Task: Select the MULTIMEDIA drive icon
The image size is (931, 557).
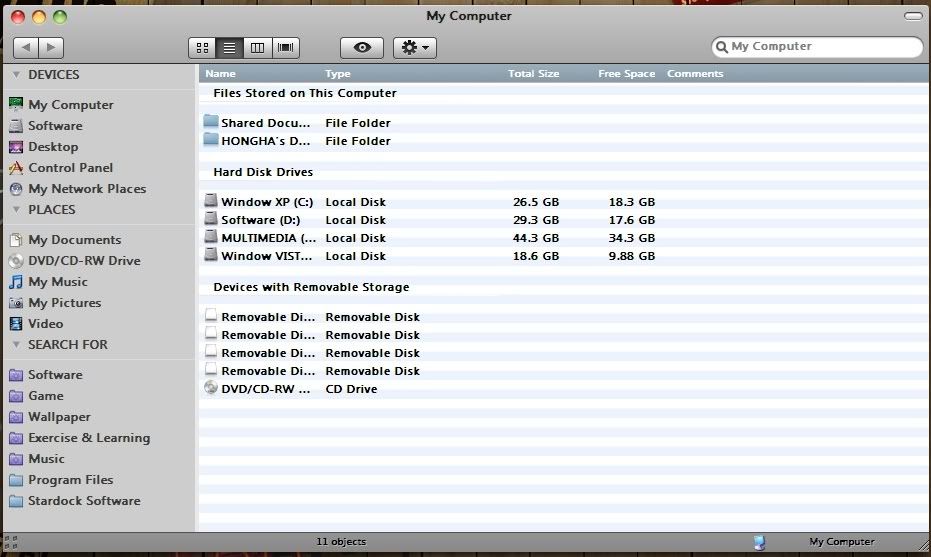Action: (211, 236)
